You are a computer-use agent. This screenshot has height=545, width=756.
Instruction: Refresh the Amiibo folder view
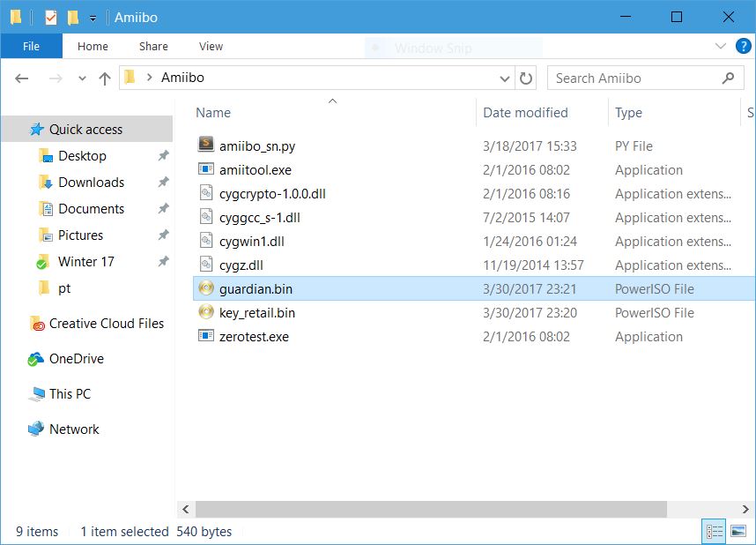tap(525, 78)
